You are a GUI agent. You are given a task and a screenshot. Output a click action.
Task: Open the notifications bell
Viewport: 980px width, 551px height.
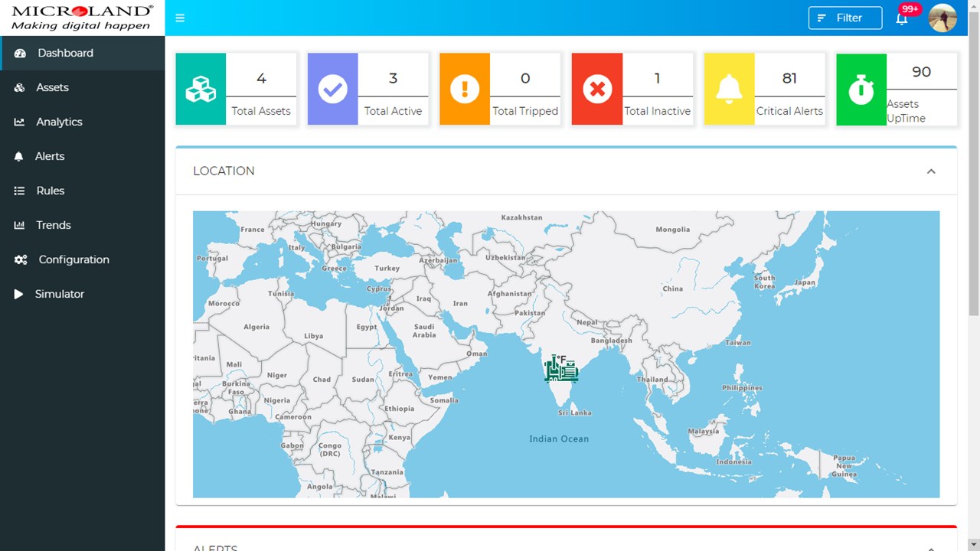902,18
